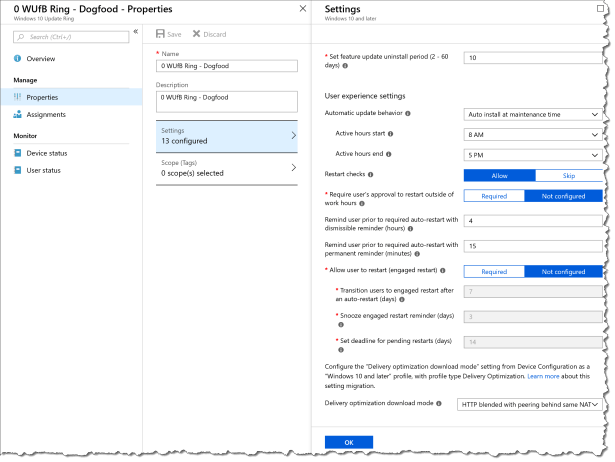Click the Discard X icon
Viewport: 615px width, 462px height.
[196, 34]
